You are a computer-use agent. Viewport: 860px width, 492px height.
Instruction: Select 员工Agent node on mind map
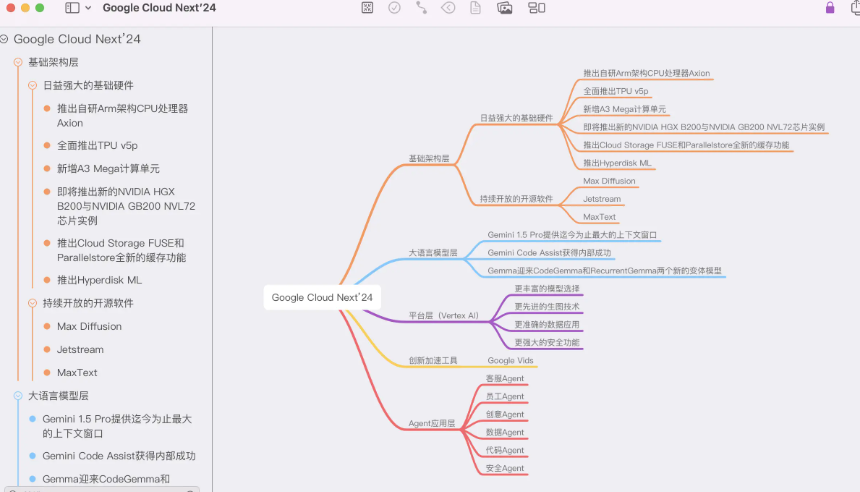click(x=505, y=397)
